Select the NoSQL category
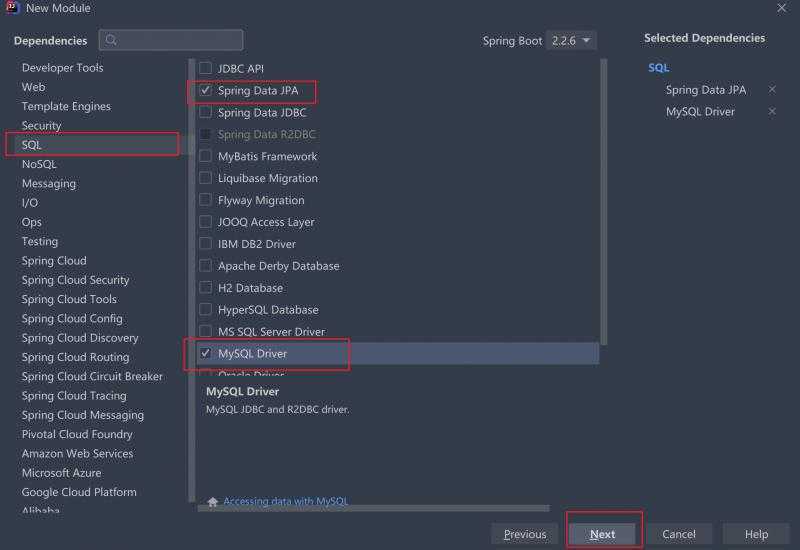The image size is (800, 550). pyautogui.click(x=39, y=164)
